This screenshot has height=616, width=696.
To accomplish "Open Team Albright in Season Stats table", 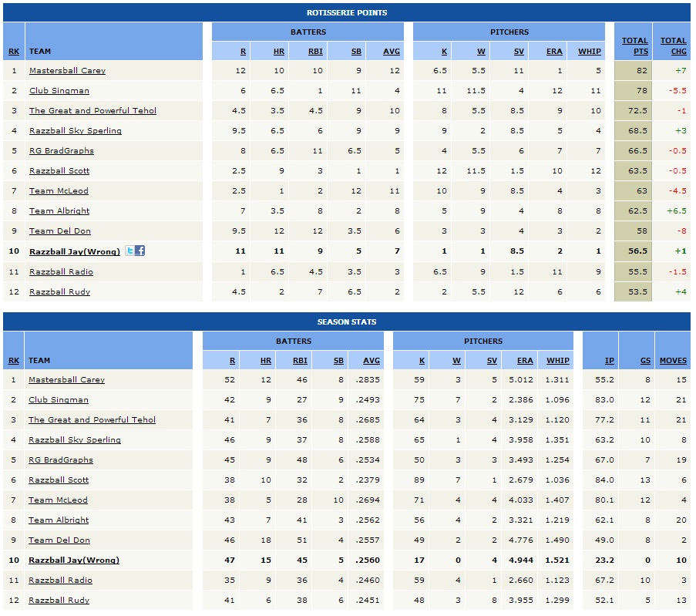I will [x=59, y=520].
